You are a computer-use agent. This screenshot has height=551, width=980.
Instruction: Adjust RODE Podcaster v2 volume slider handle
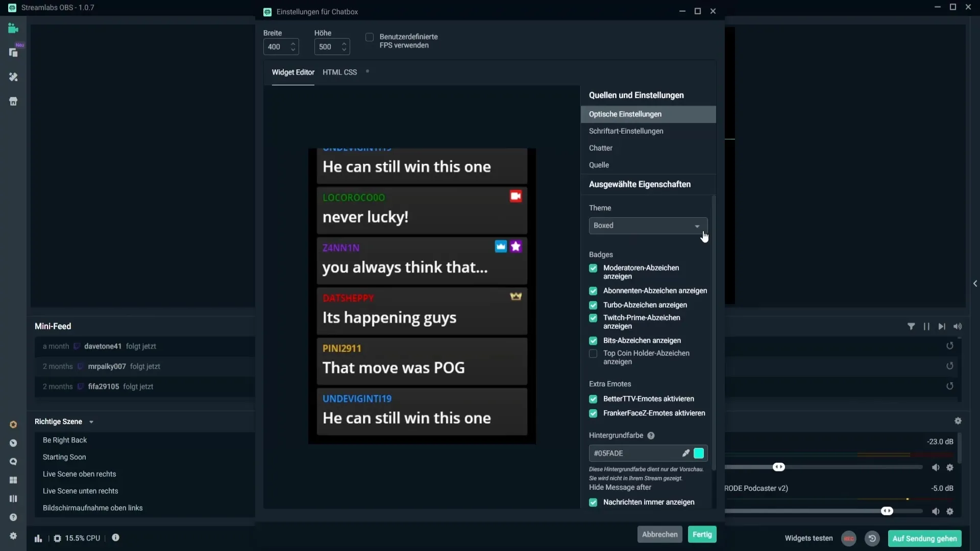(887, 511)
